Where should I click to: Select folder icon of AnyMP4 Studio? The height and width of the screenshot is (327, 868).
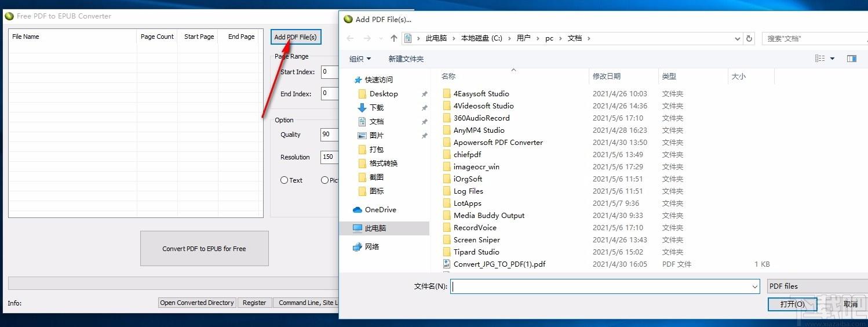point(446,130)
